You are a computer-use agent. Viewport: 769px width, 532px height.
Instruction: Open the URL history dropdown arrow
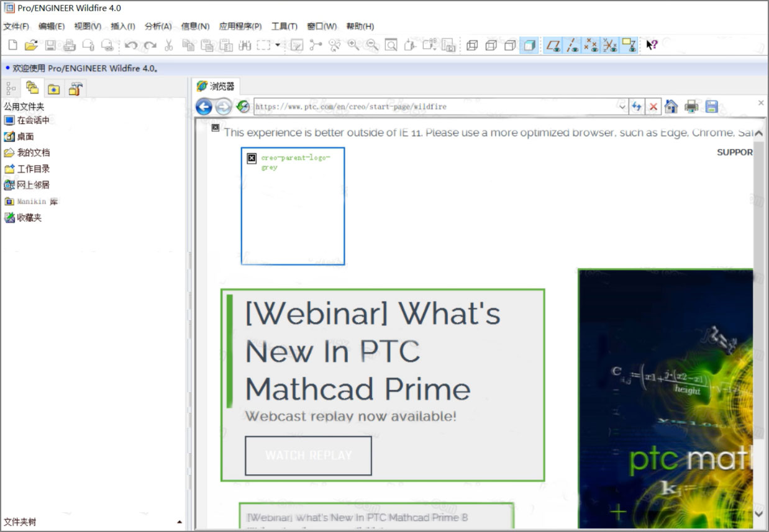(x=623, y=107)
